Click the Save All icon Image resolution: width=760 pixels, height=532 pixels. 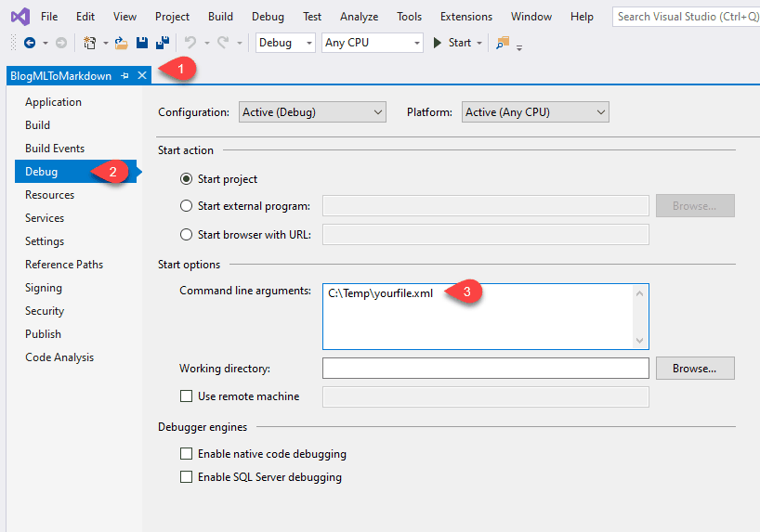163,43
